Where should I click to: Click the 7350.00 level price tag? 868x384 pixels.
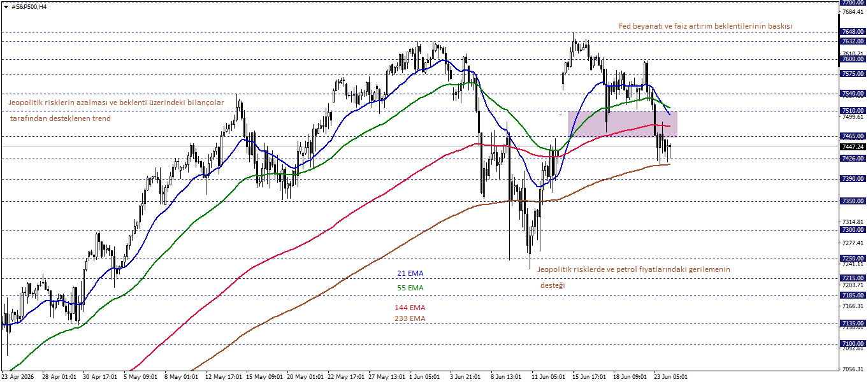(853, 201)
